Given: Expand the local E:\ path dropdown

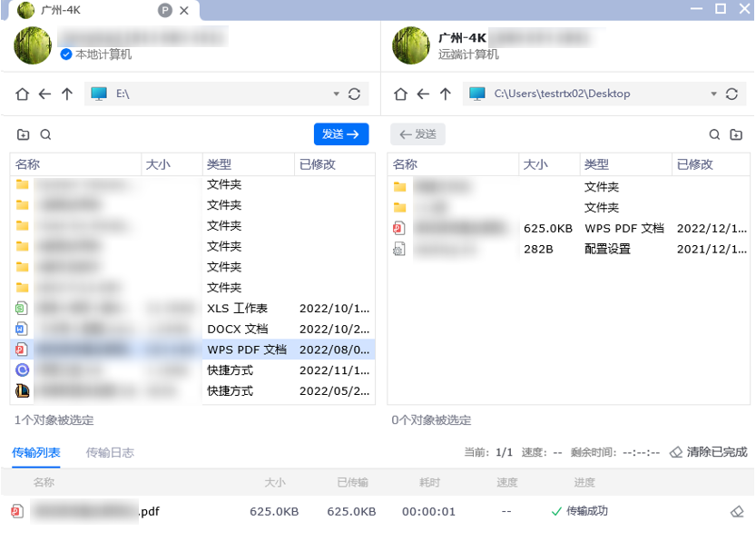Looking at the screenshot, I should click(336, 94).
